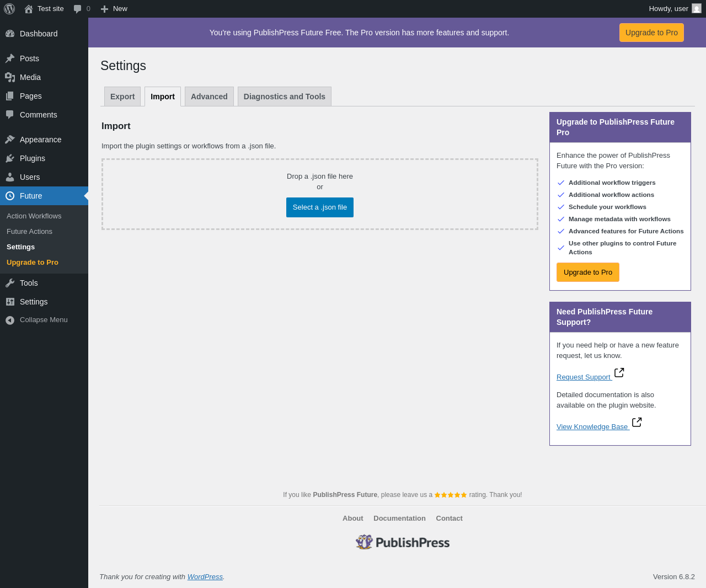Open Future Actions submenu item
Viewport: 706px width, 588px height.
(x=29, y=232)
